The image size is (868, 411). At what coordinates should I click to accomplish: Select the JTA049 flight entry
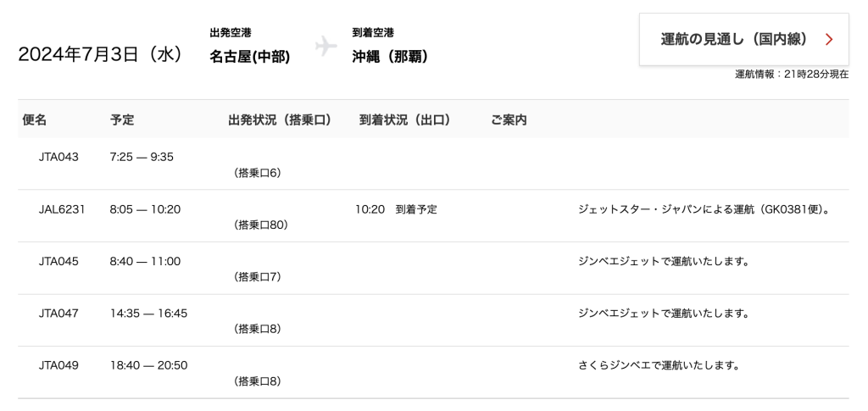coord(58,365)
